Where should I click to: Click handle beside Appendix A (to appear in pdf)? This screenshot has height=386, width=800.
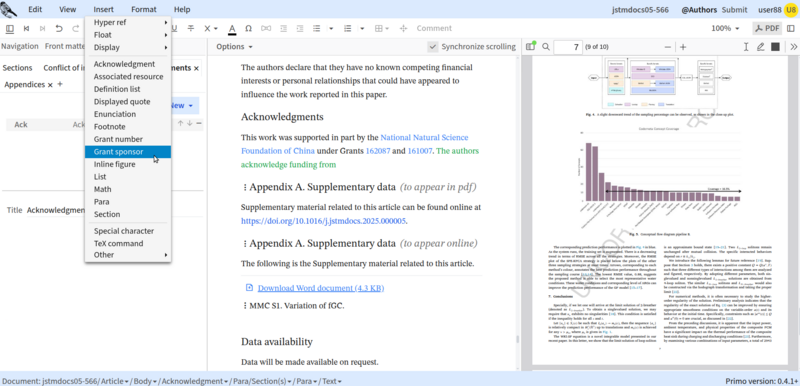click(x=245, y=188)
